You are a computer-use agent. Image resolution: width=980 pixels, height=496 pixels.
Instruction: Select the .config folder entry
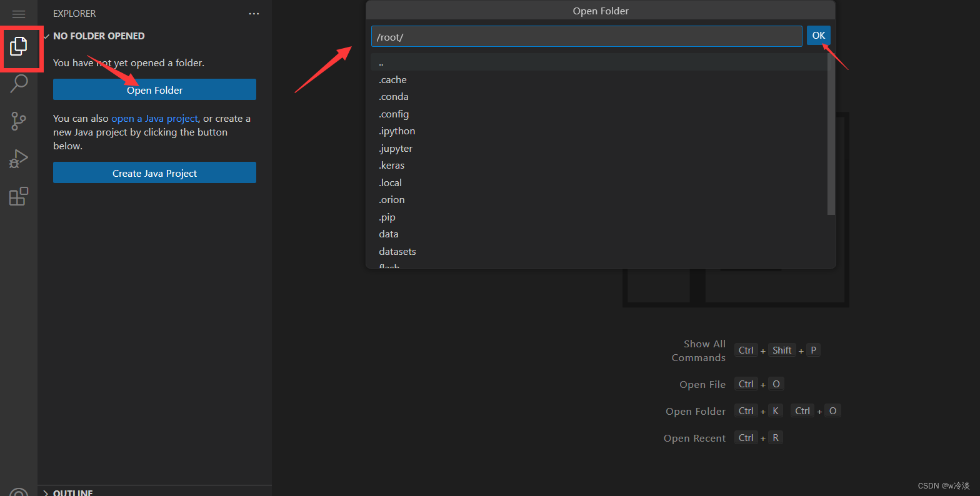599,114
